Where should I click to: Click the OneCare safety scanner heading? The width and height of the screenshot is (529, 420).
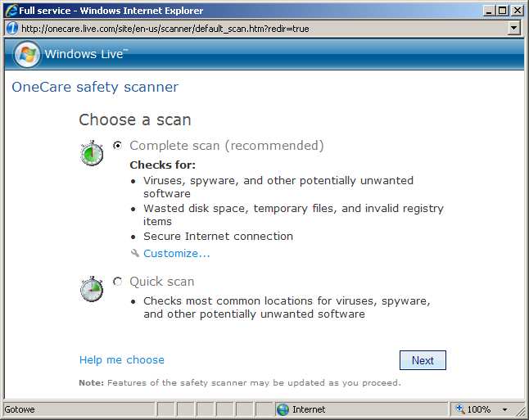(95, 87)
